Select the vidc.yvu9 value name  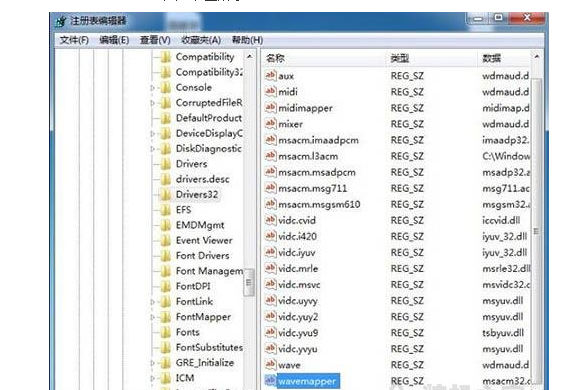pyautogui.click(x=298, y=333)
